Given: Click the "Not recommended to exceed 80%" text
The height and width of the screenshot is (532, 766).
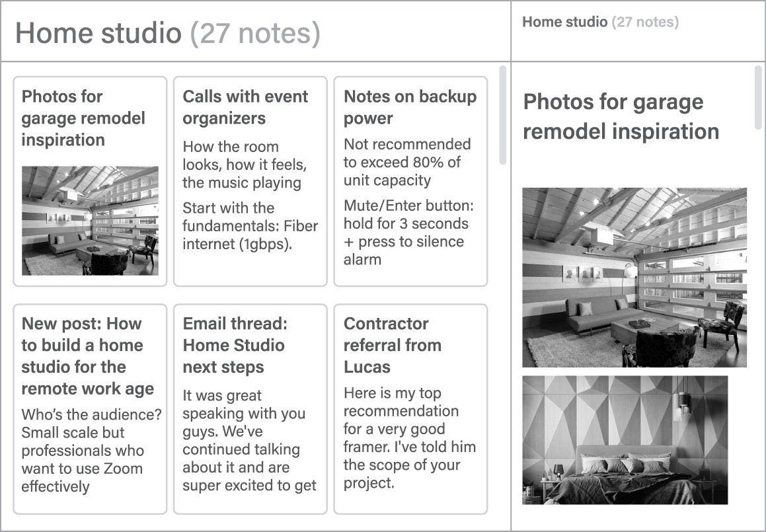Looking at the screenshot, I should pyautogui.click(x=407, y=163).
